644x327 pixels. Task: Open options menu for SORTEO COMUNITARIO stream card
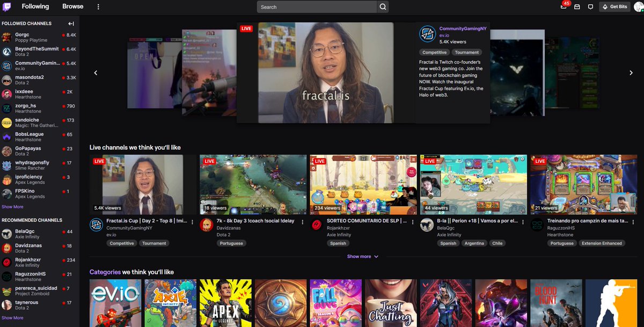click(x=413, y=222)
